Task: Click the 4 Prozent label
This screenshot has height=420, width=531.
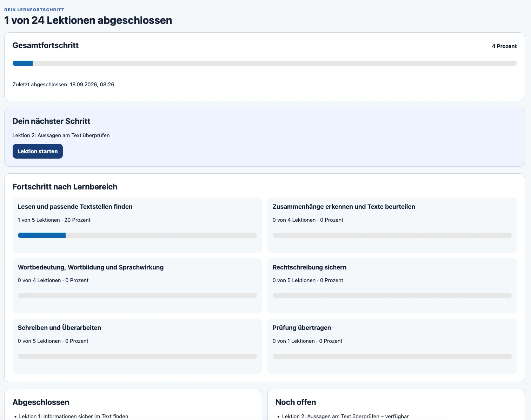Action: [504, 46]
